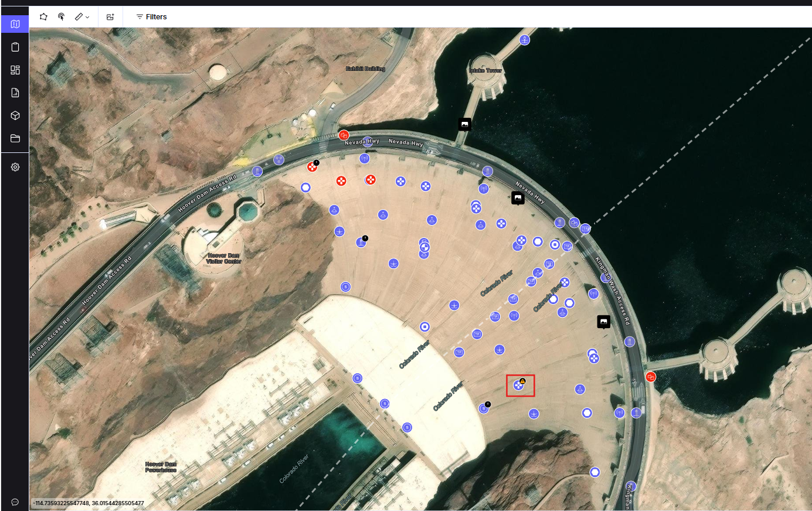
Task: Select the marker highlighted with red box
Action: pyautogui.click(x=519, y=385)
